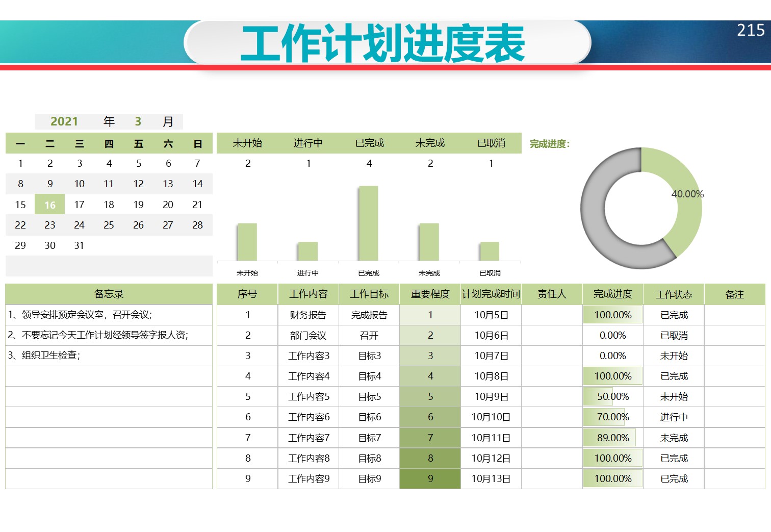Select calendar day 14
771x532 pixels.
coord(197,184)
